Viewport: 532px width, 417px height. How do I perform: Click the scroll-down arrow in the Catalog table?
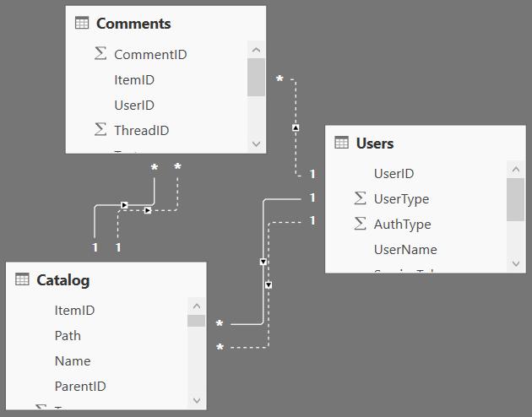(197, 400)
